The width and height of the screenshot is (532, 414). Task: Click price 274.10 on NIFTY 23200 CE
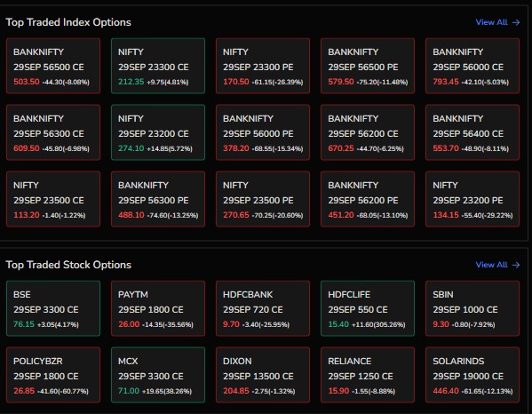pyautogui.click(x=131, y=148)
